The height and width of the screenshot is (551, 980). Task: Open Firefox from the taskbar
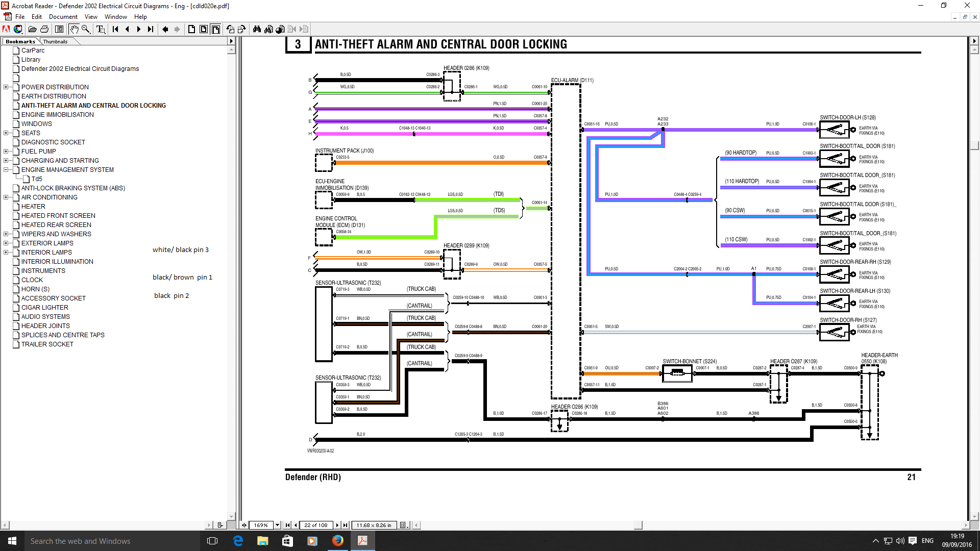tap(337, 541)
